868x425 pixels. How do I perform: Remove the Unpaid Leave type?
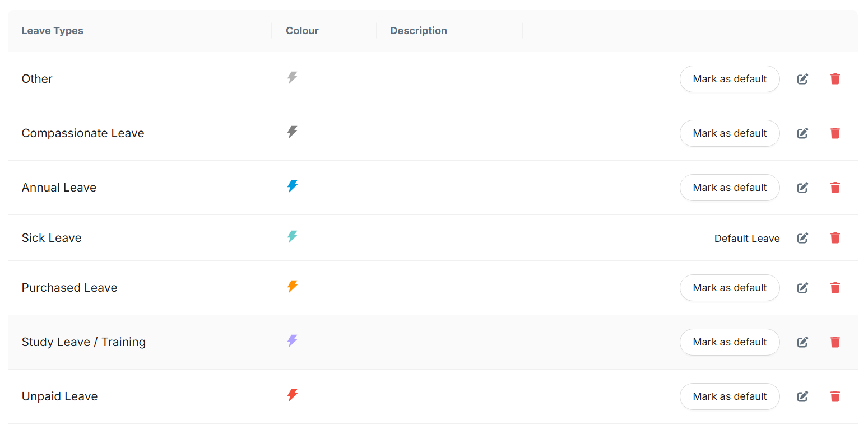click(x=835, y=396)
